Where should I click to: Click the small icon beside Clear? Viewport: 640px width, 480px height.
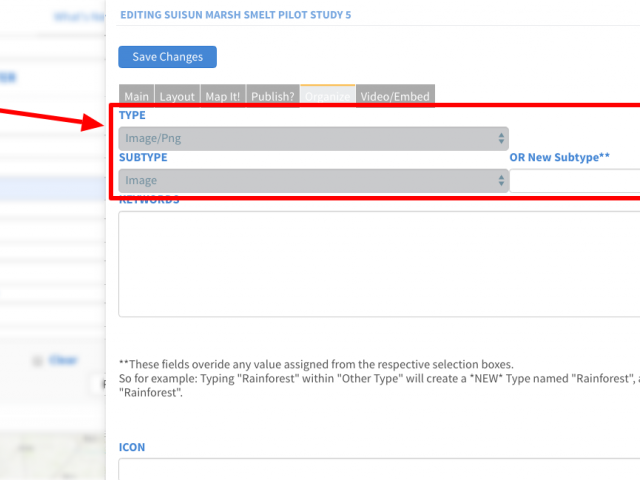(37, 361)
